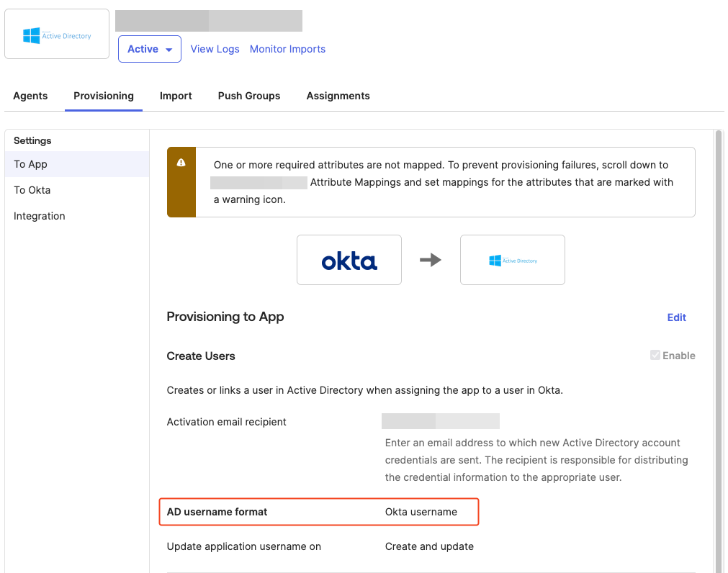Click the Okta logo in the flow diagram

click(349, 260)
